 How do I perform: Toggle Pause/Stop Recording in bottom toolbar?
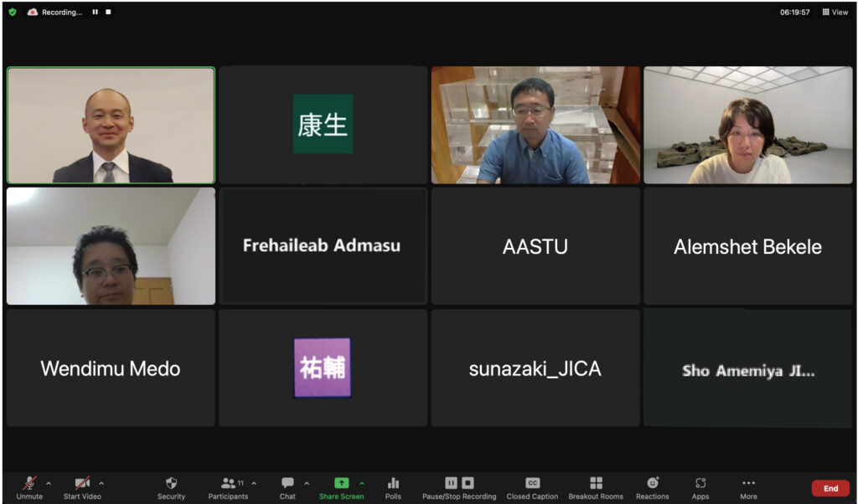[x=459, y=484]
